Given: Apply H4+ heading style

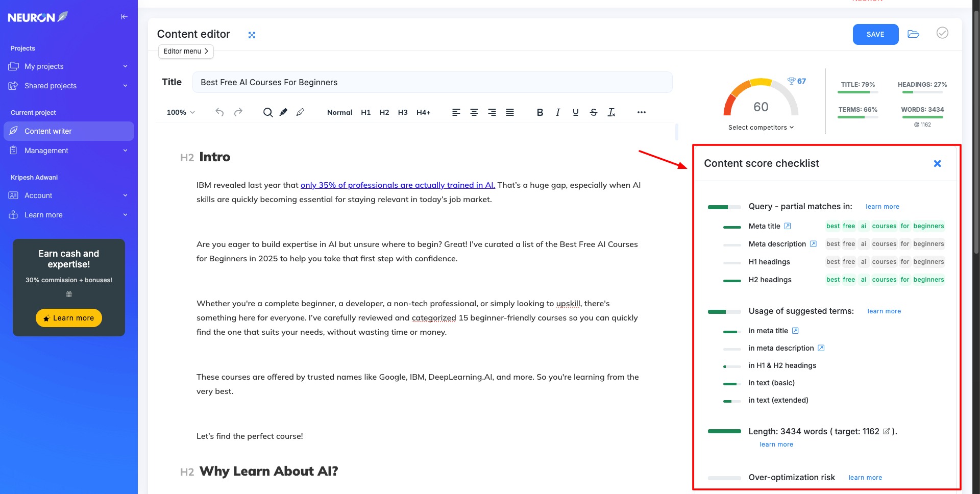Looking at the screenshot, I should [424, 112].
